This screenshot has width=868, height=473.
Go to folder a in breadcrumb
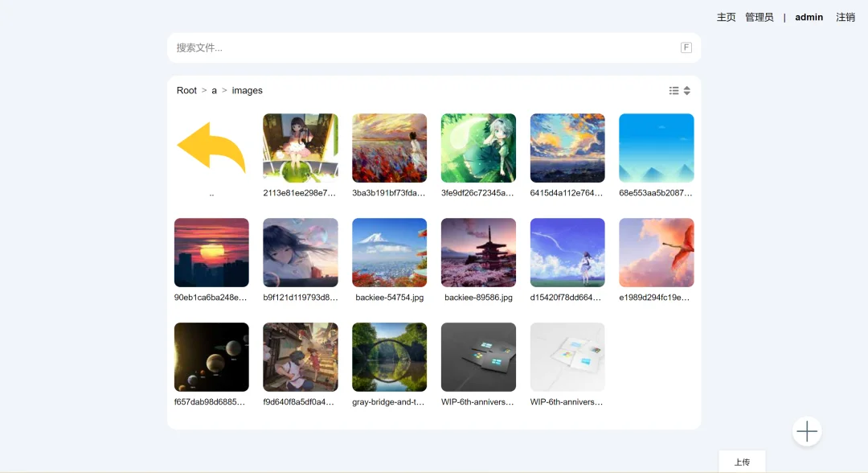pyautogui.click(x=215, y=90)
